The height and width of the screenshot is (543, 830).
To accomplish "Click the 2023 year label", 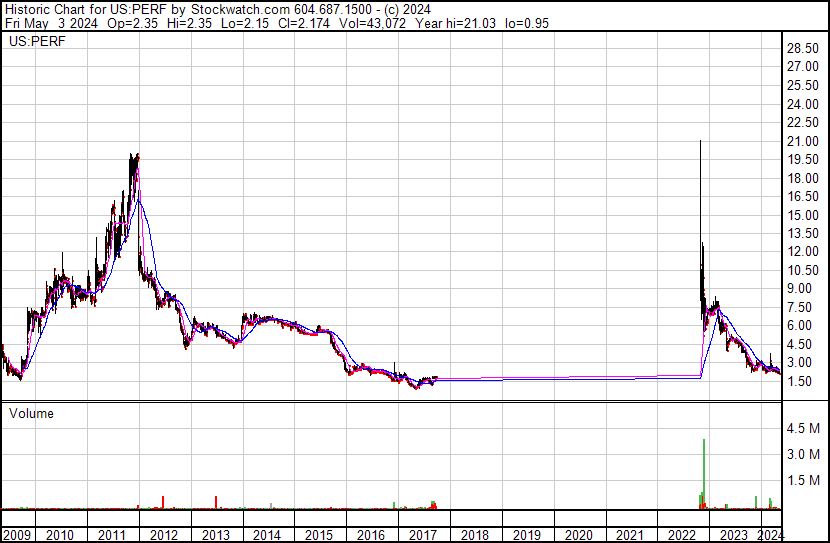I will pos(733,535).
